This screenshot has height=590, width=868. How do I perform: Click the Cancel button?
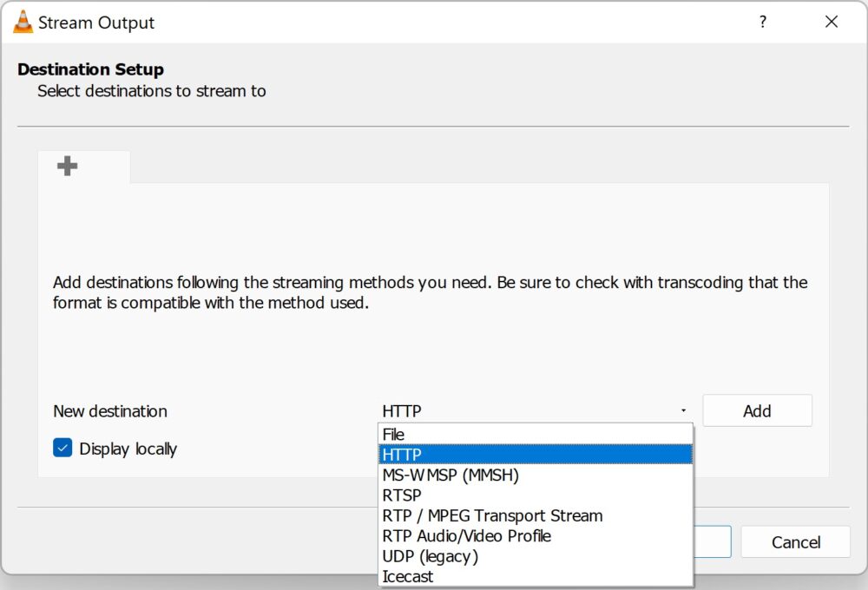[x=795, y=542]
